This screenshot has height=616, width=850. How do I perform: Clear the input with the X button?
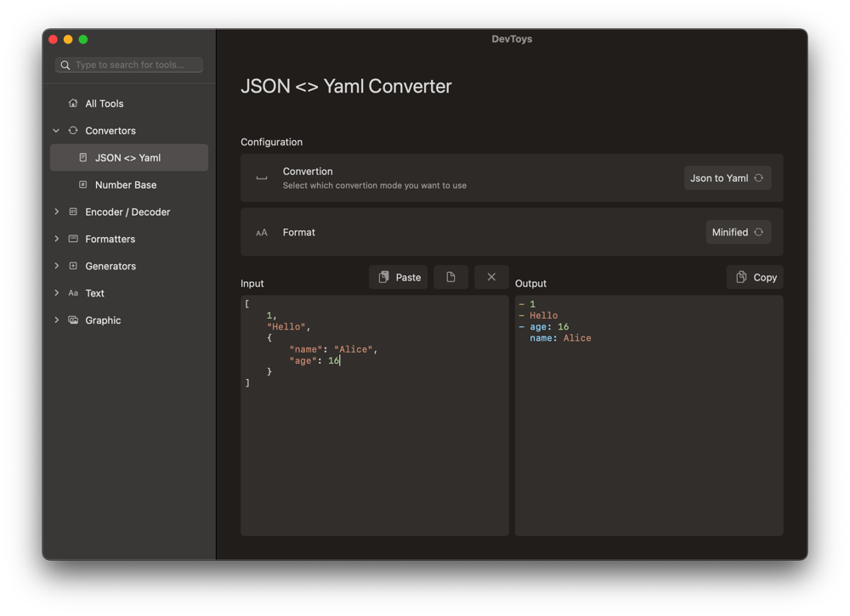[x=491, y=277]
